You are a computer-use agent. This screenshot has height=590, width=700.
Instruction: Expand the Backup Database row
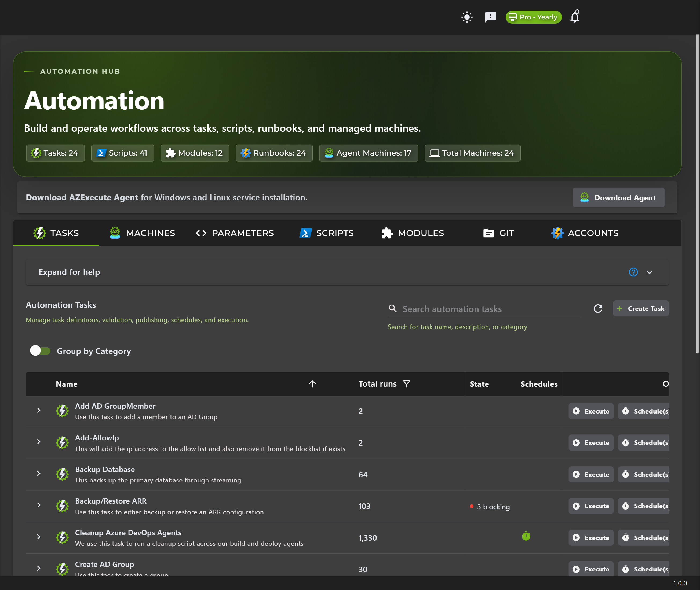coord(39,474)
